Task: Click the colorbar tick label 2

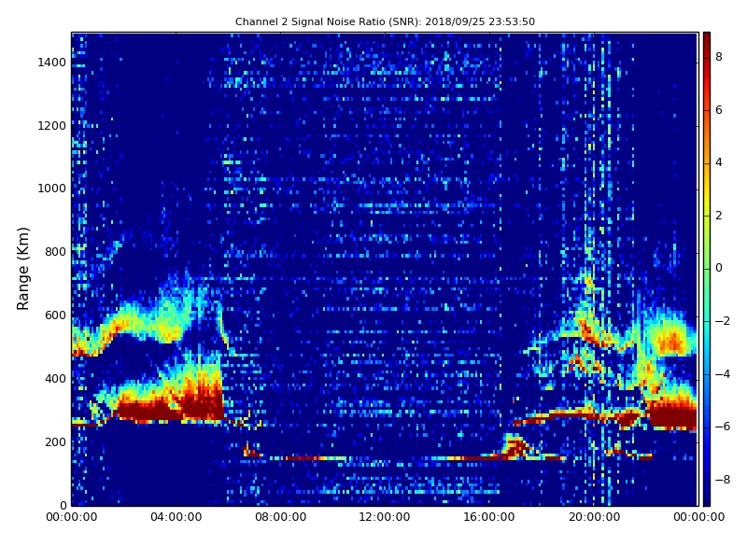Action: [x=719, y=216]
